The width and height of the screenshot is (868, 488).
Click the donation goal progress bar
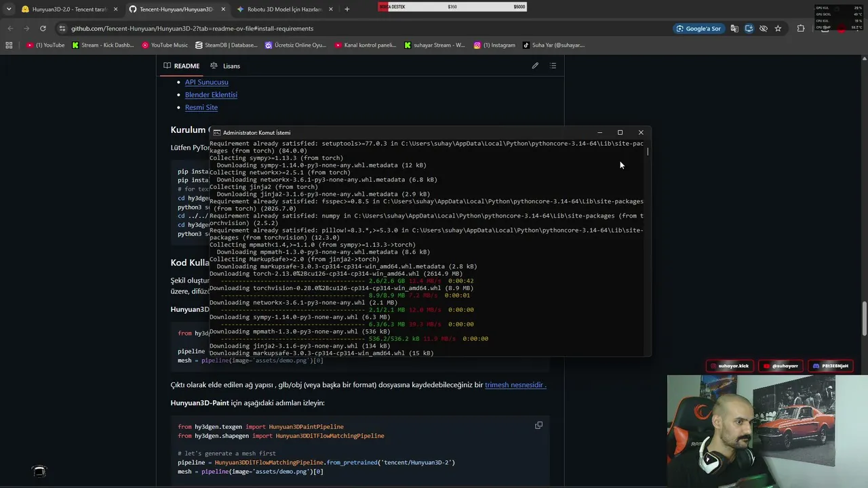452,7
